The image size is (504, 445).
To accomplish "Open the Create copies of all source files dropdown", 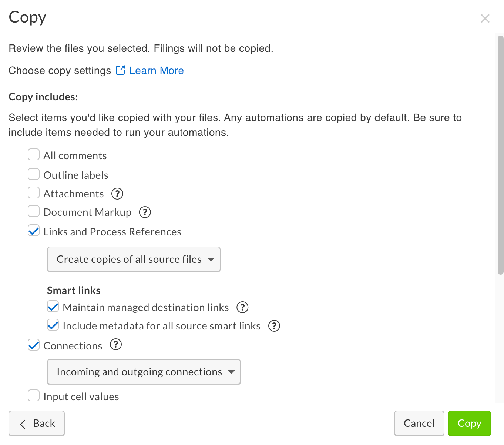I will [134, 259].
